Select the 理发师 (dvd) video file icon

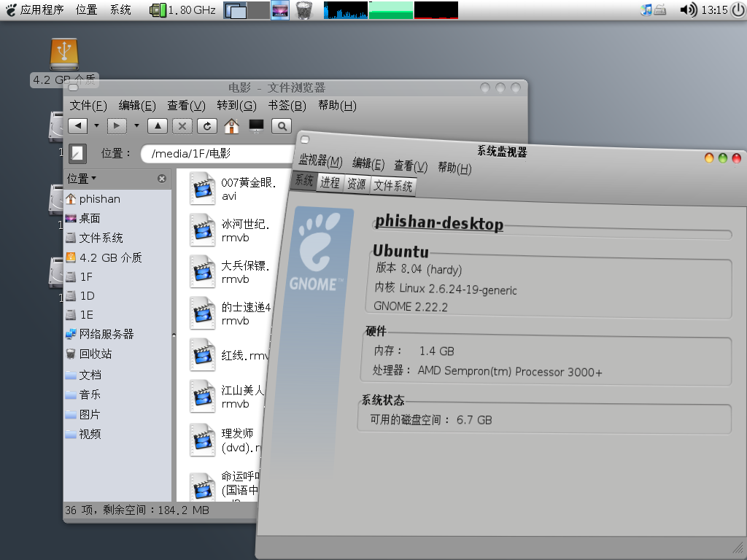click(203, 440)
